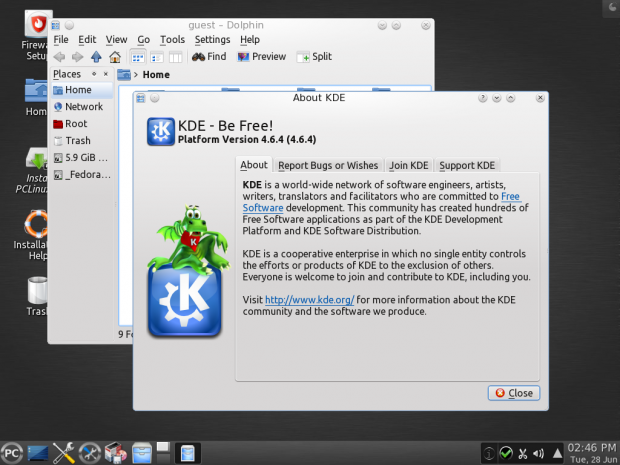The image size is (620, 465).
Task: Switch Dolphin to Icons view mode
Action: 138,57
